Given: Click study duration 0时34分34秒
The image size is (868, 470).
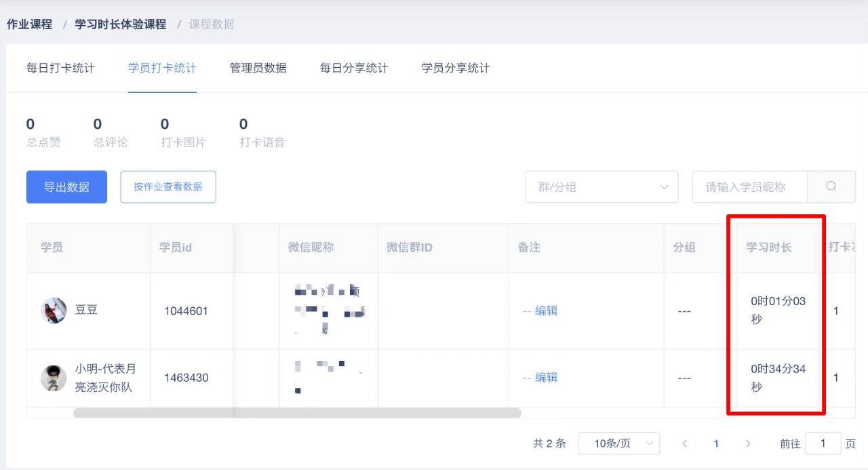Looking at the screenshot, I should [778, 378].
